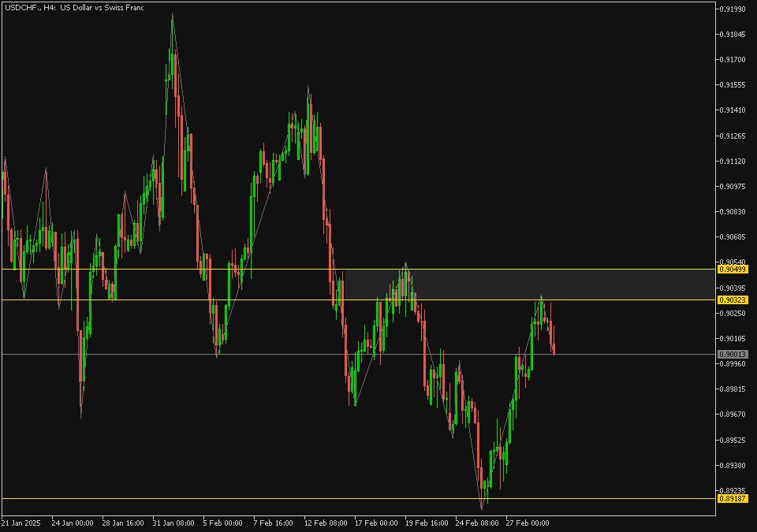Click the 24 Feb 08:00 time label

point(477,523)
